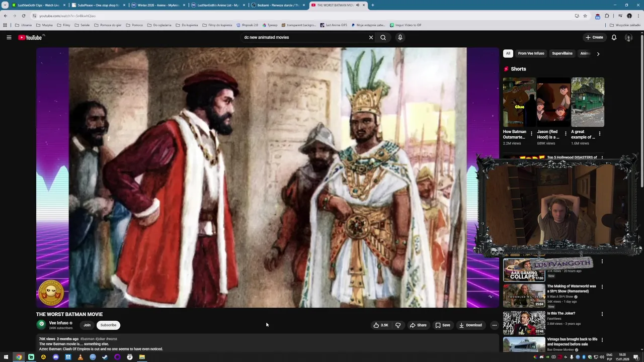Open a new browser tab
Image resolution: width=644 pixels, height=362 pixels.
(x=373, y=5)
